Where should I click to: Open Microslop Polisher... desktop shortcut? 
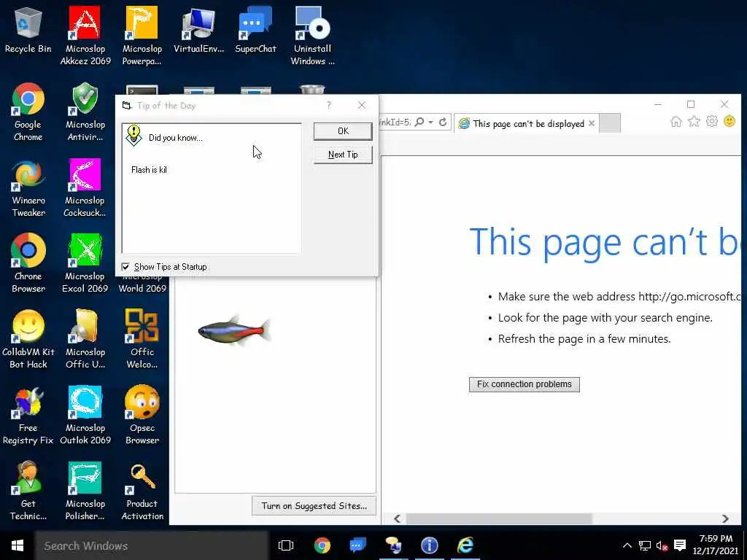click(x=85, y=490)
